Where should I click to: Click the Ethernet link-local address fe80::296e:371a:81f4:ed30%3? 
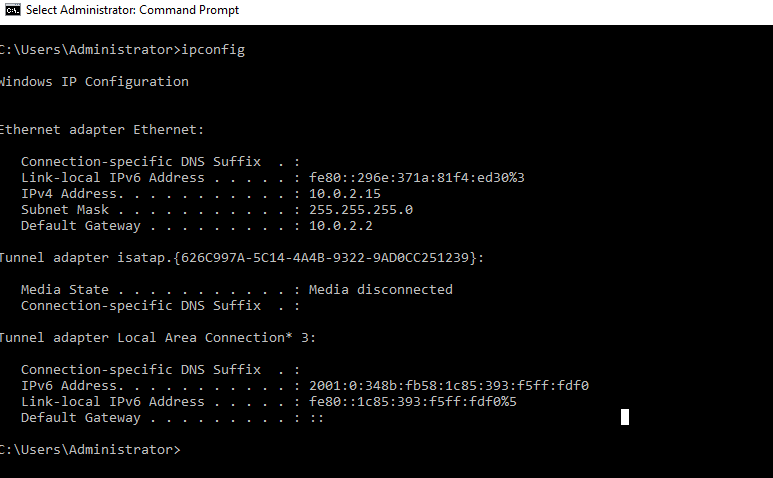point(417,177)
